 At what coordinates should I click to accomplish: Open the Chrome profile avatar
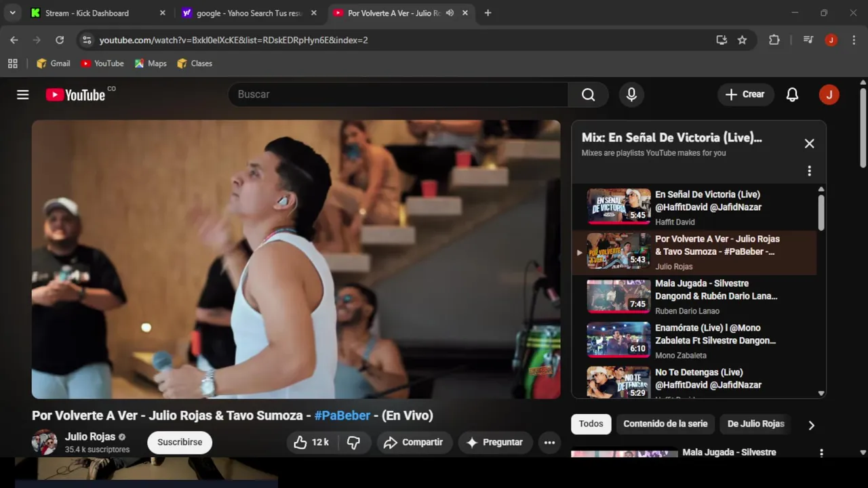click(x=831, y=40)
